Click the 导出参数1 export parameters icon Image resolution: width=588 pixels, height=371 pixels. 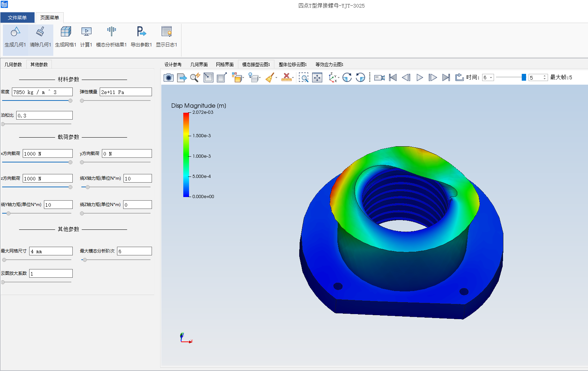click(141, 32)
